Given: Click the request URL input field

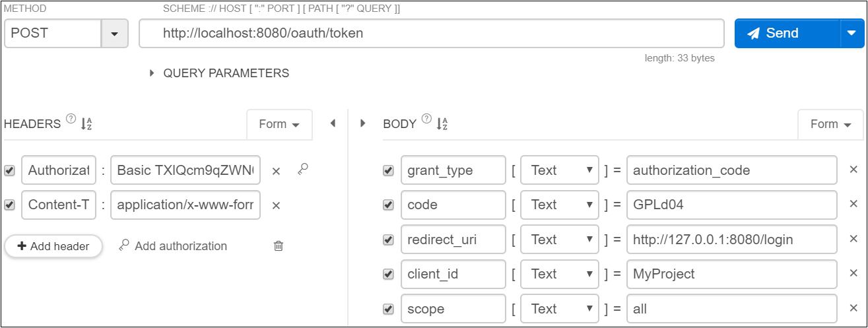Looking at the screenshot, I should (x=431, y=33).
